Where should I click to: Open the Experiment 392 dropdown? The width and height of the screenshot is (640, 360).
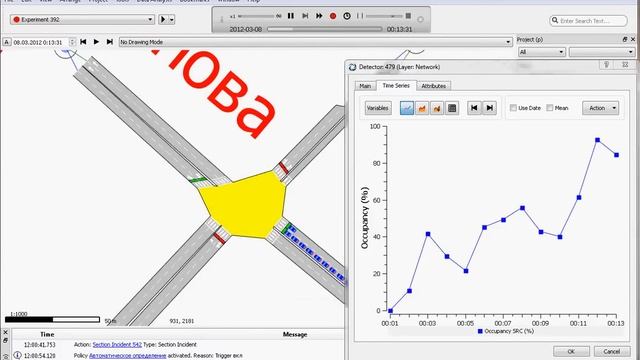(x=82, y=19)
